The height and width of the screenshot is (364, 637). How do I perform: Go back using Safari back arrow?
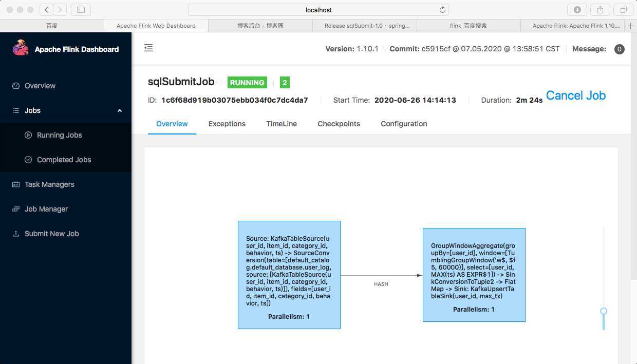(46, 9)
